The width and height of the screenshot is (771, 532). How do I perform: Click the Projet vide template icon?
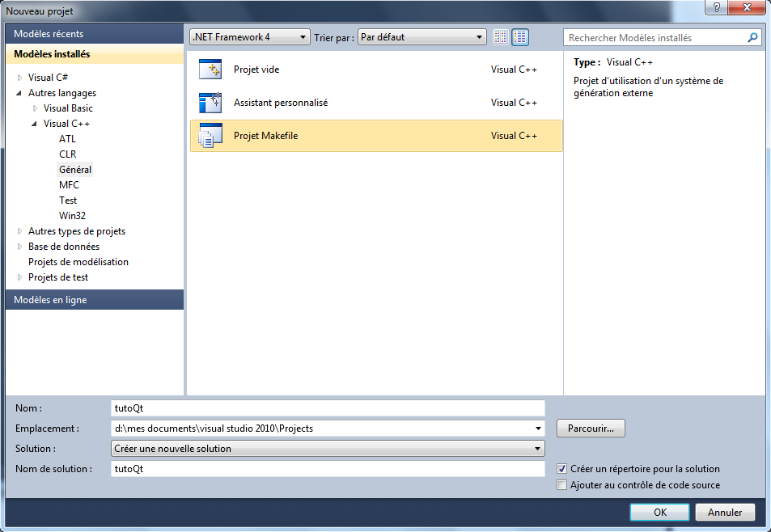210,70
